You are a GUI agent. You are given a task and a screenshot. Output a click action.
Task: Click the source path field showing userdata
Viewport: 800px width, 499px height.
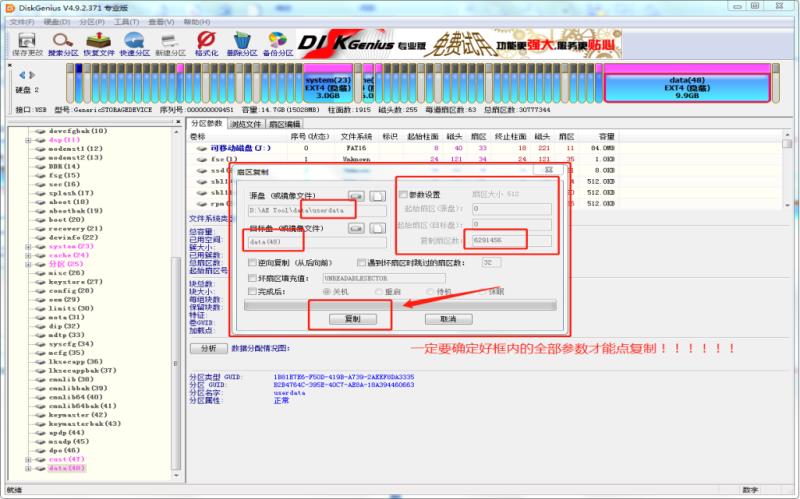pyautogui.click(x=317, y=210)
